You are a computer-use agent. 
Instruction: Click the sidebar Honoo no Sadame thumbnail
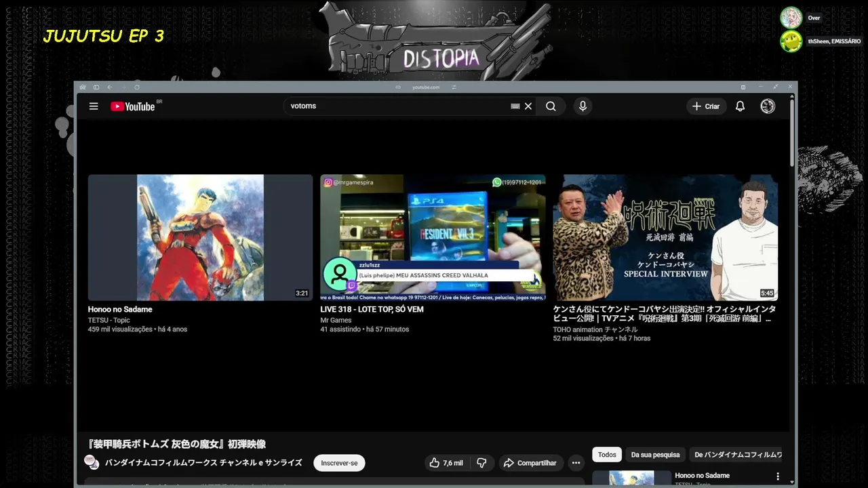click(x=631, y=479)
